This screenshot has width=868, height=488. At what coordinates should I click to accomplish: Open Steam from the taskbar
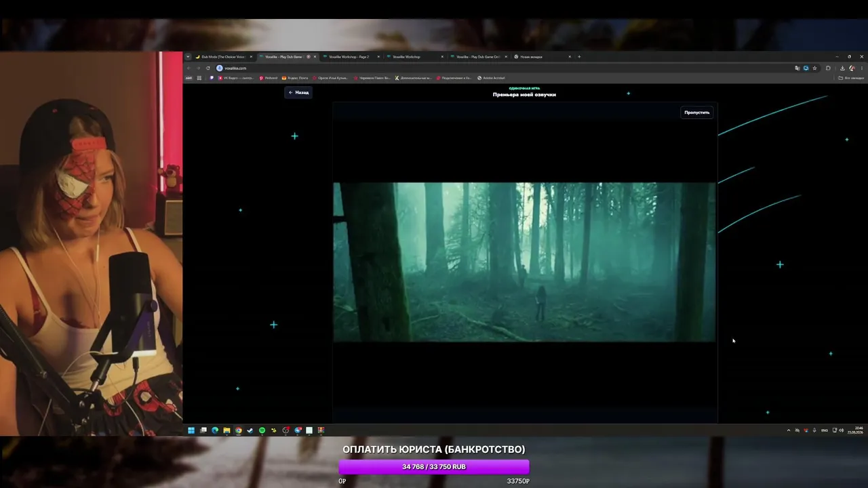point(250,430)
